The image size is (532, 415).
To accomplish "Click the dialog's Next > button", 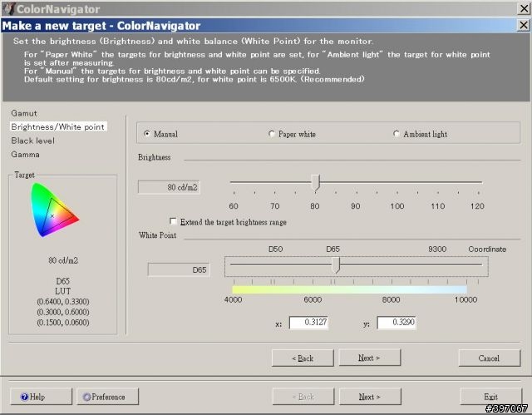I will tap(369, 358).
